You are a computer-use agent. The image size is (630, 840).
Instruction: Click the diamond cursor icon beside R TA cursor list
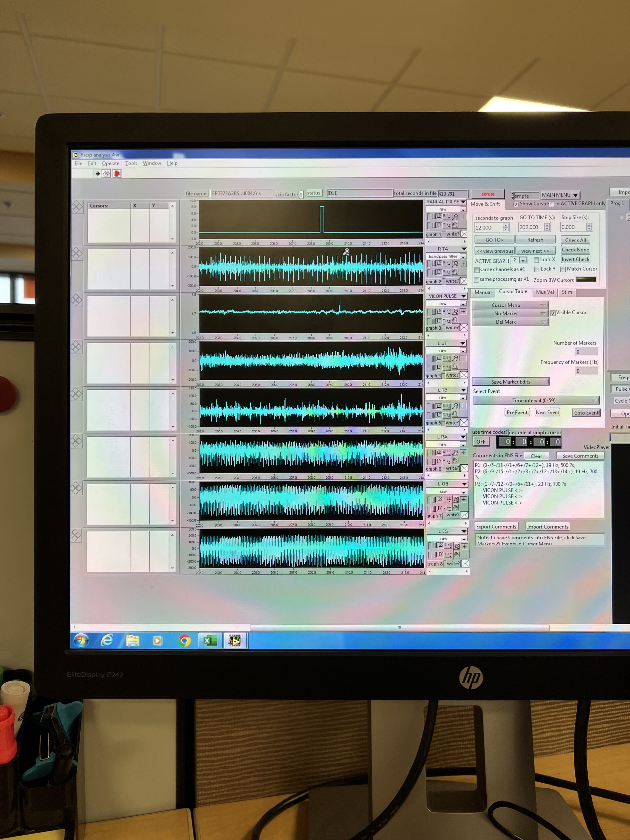(x=77, y=254)
